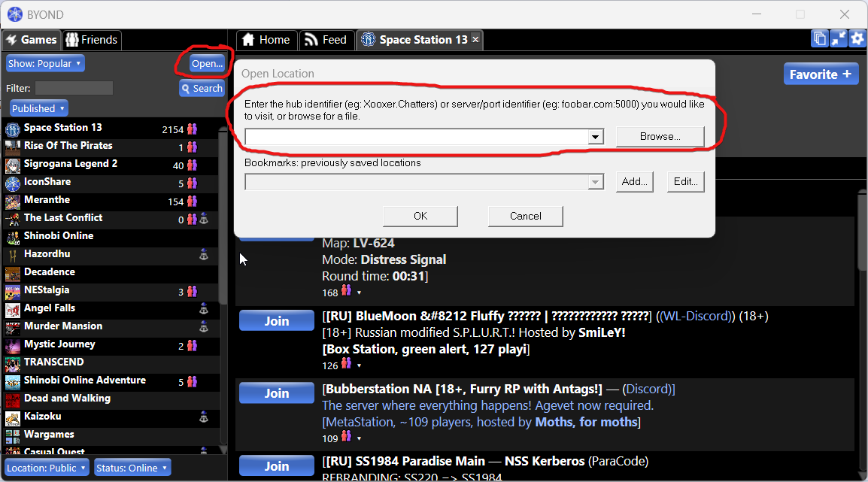Click the Space Station 13 game icon in list
Viewport: 868px width, 482px height.
click(13, 128)
